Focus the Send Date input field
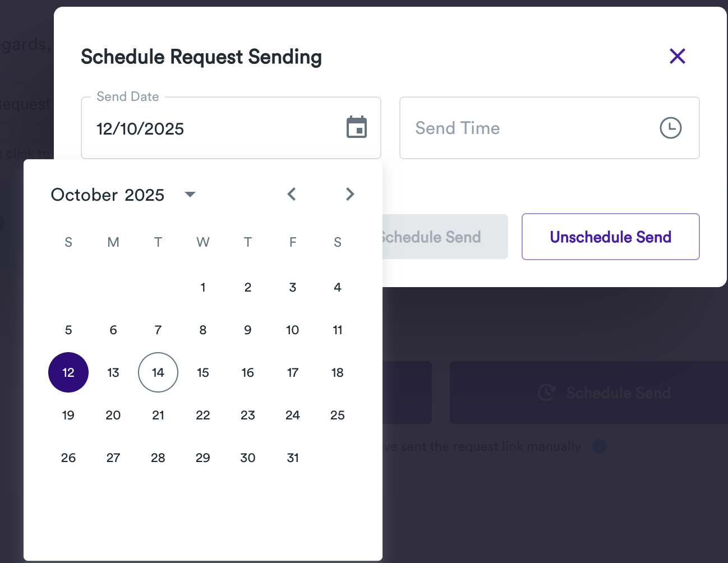728x563 pixels. (213, 128)
